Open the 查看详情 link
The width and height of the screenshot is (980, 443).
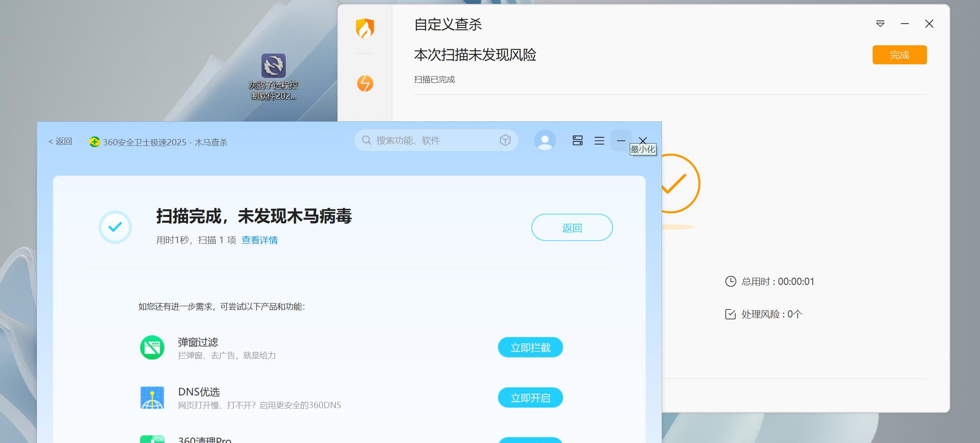[x=260, y=240]
